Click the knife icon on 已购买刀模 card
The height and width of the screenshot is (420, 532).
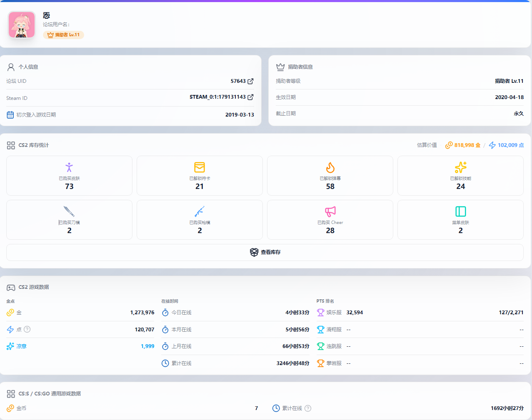click(69, 211)
